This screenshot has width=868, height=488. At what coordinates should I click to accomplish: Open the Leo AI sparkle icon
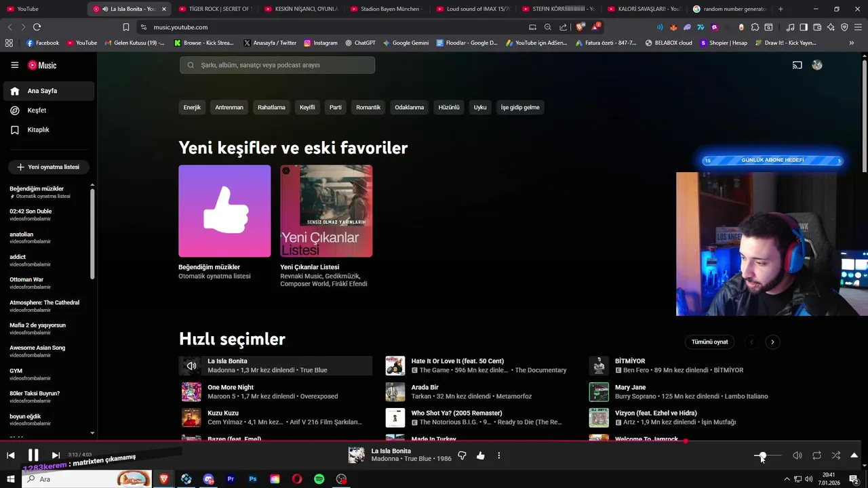click(x=831, y=27)
